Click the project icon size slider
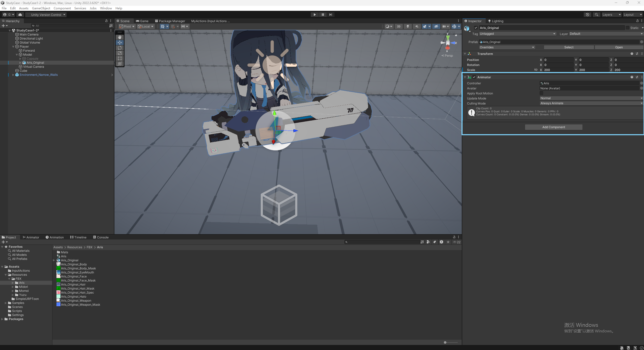Image resolution: width=644 pixels, height=350 pixels. coord(445,342)
